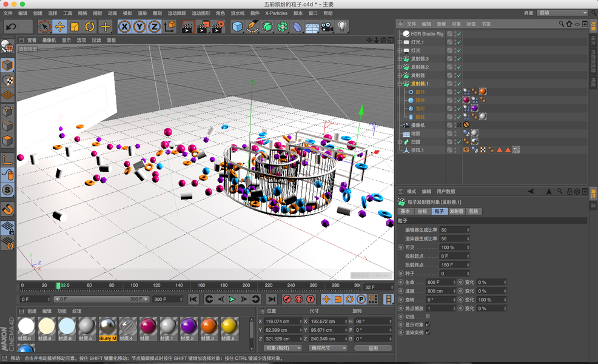Image resolution: width=598 pixels, height=364 pixels.
Task: Click Make Editable icon in left sidebar
Action: [8, 47]
